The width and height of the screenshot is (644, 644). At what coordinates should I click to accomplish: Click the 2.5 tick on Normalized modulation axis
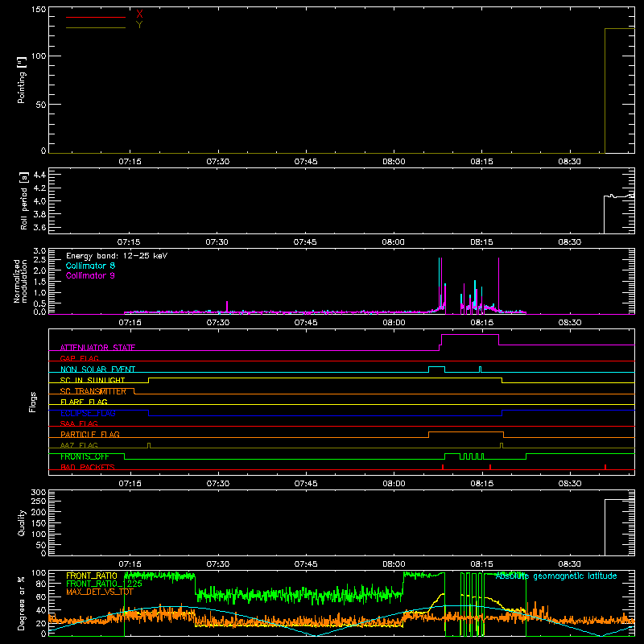pos(39,259)
